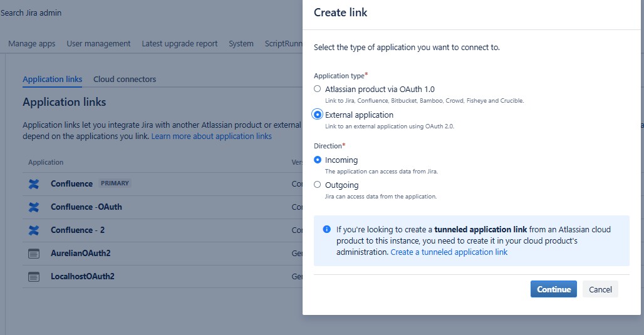Open Create a tunneled application link
This screenshot has width=644, height=335.
(449, 252)
